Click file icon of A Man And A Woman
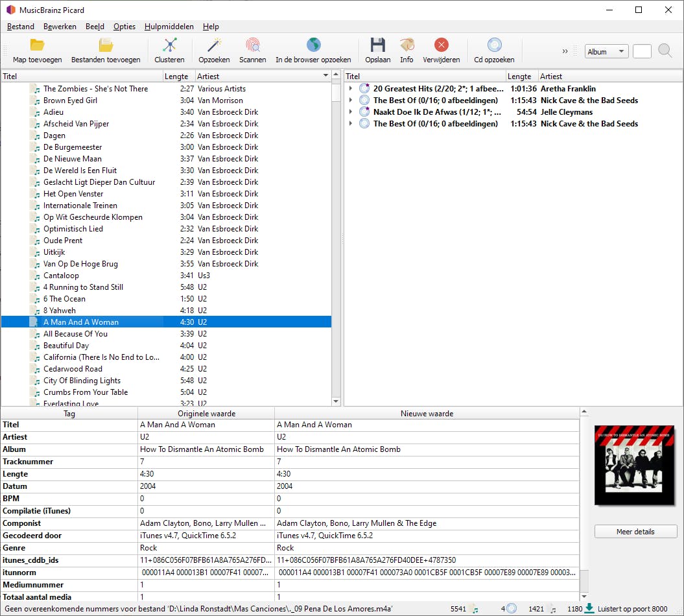Image resolution: width=684 pixels, height=616 pixels. point(34,322)
